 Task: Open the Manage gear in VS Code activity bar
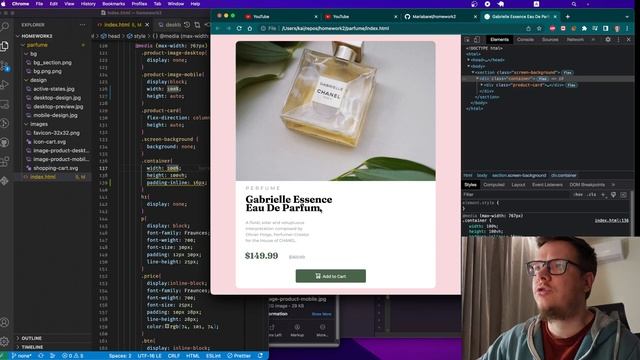click(5, 341)
